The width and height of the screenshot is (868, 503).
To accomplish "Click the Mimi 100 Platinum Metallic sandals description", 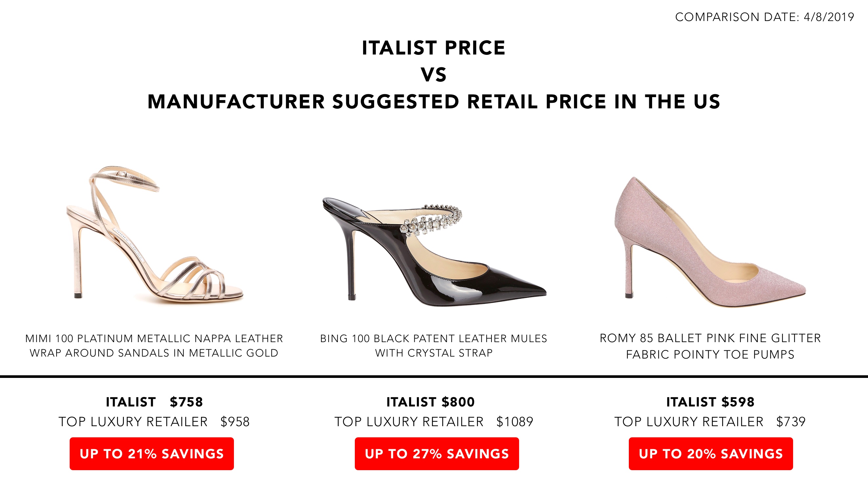I will click(154, 346).
